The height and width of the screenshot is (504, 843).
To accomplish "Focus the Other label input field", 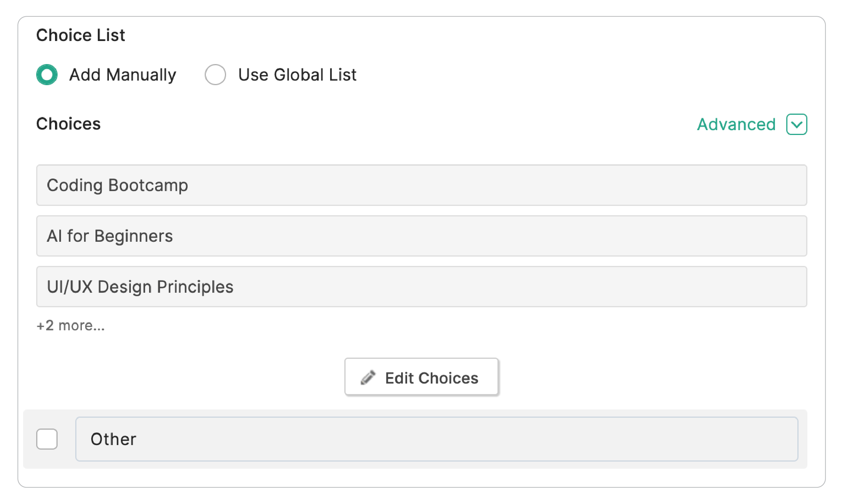I will point(436,439).
